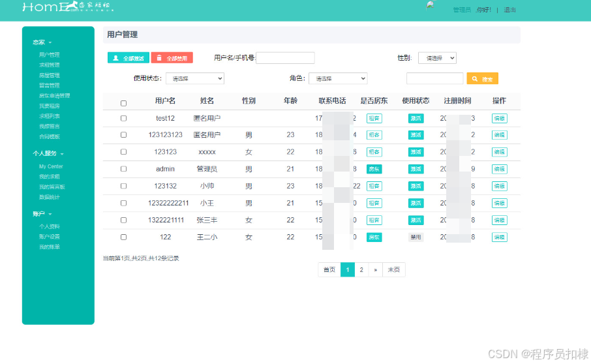591x364 pixels.
Task: Click 编辑 button for user test12
Action: click(500, 118)
